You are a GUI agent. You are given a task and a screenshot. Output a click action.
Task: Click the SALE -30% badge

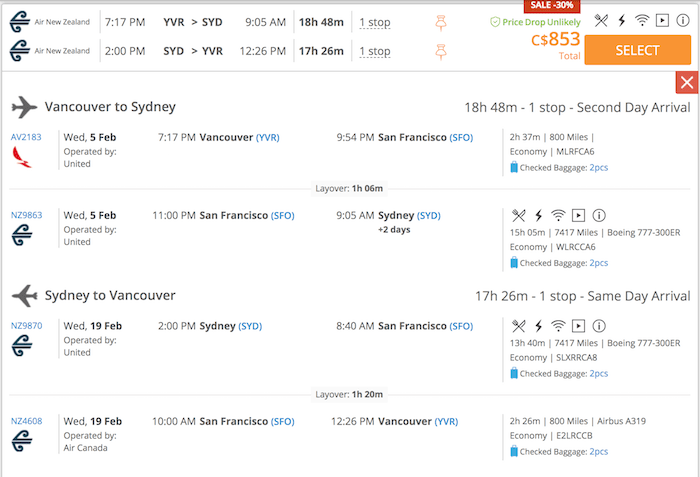tap(552, 5)
